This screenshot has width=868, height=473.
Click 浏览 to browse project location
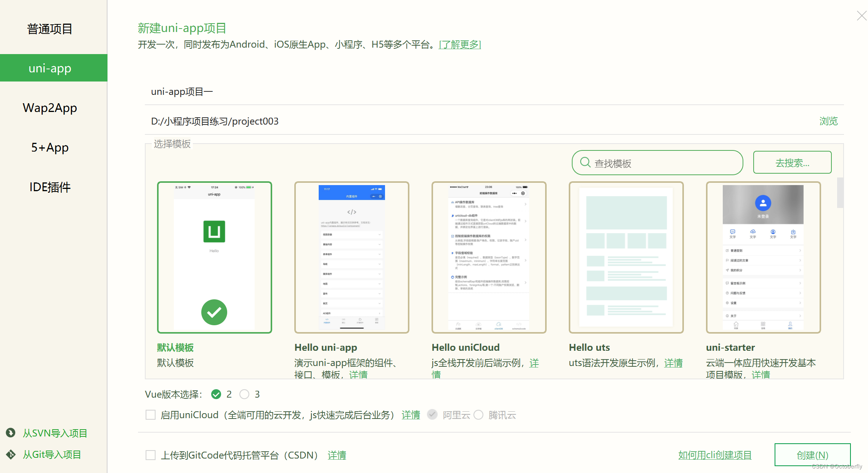point(828,121)
